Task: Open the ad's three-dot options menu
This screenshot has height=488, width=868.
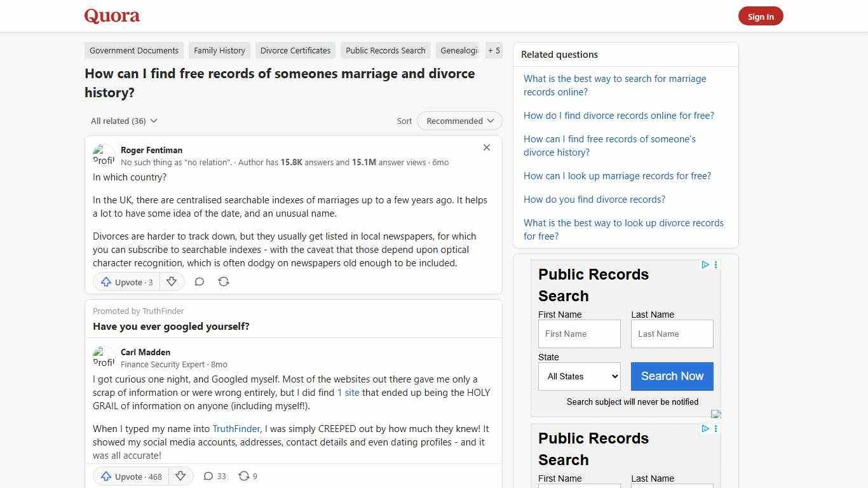Action: tap(715, 265)
